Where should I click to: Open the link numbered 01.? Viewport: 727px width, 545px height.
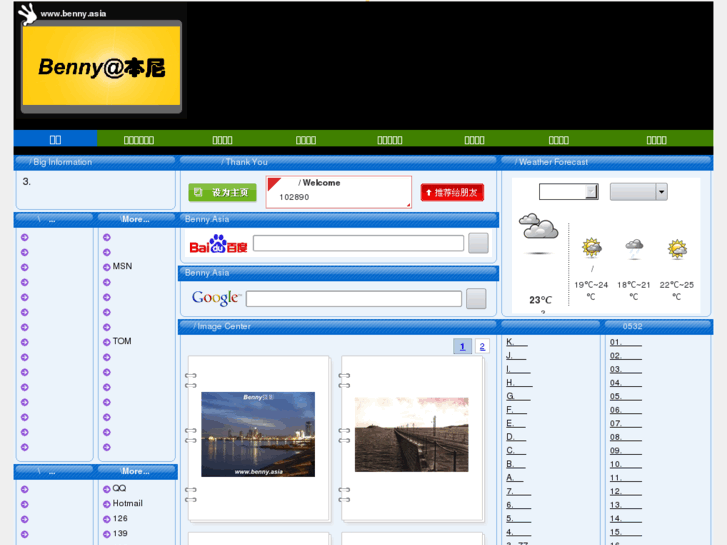coord(625,342)
